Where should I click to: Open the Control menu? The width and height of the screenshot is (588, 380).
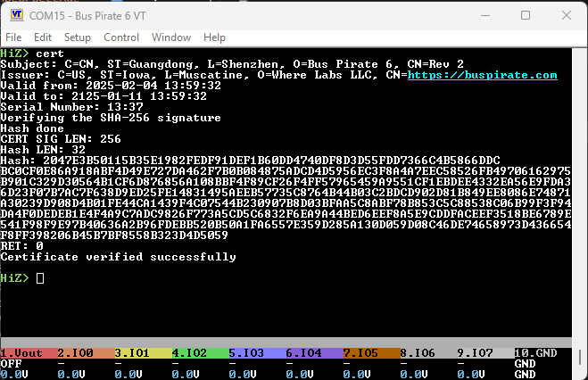click(121, 37)
